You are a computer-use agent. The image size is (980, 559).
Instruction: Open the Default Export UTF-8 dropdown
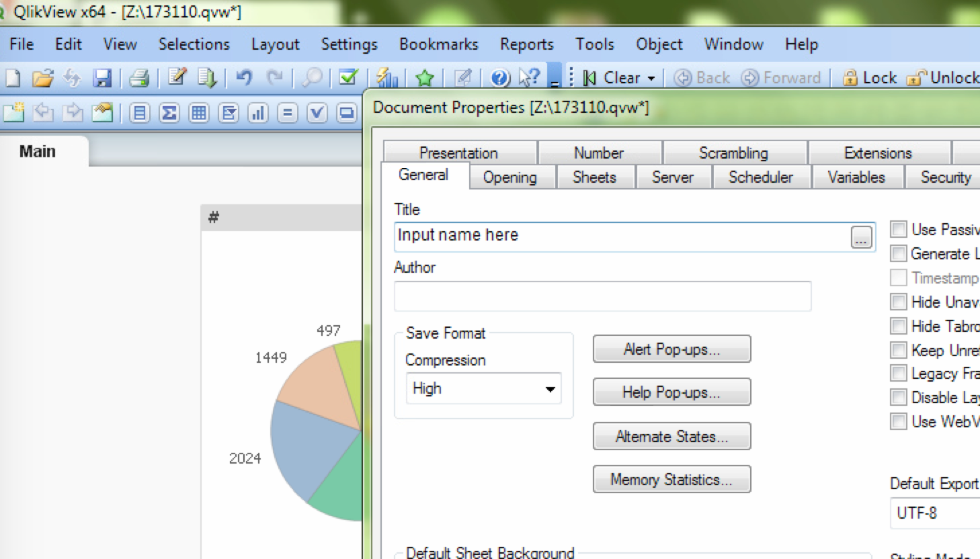coord(935,513)
